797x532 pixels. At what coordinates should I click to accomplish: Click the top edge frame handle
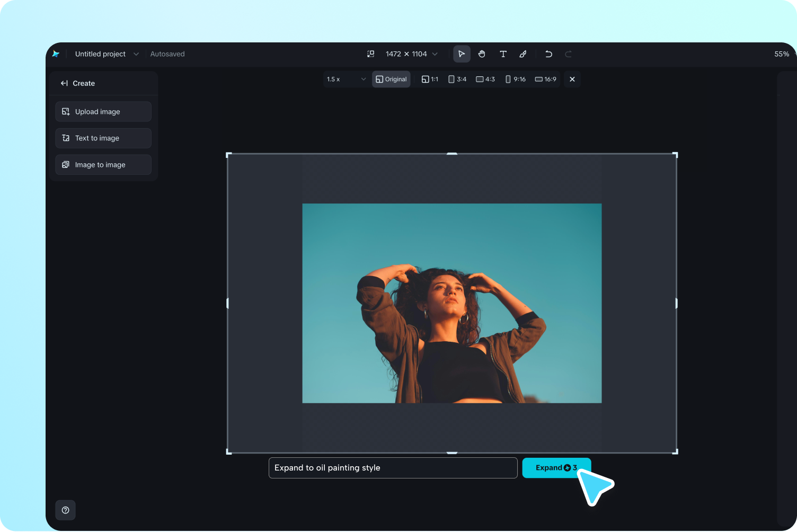[452, 154]
